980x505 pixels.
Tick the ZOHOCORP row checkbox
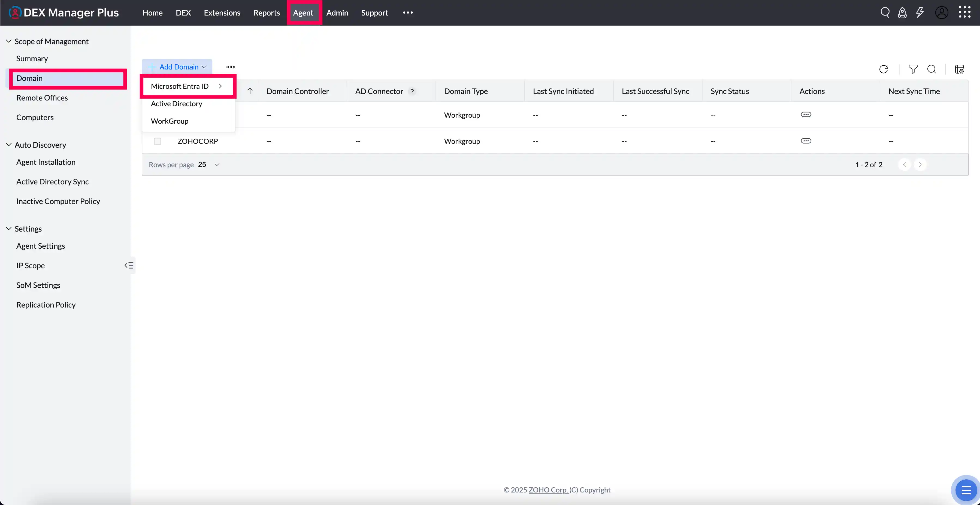[x=158, y=141]
